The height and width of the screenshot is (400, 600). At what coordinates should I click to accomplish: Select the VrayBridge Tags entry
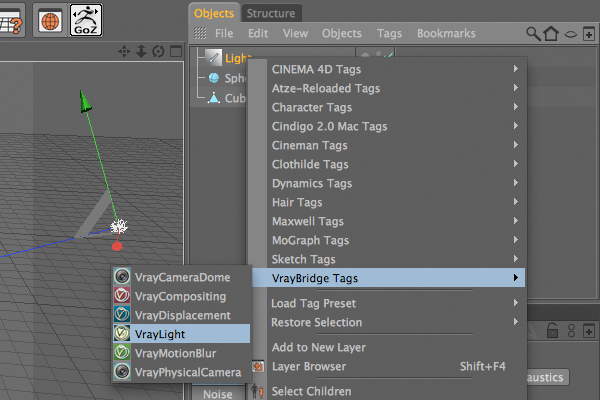(388, 278)
